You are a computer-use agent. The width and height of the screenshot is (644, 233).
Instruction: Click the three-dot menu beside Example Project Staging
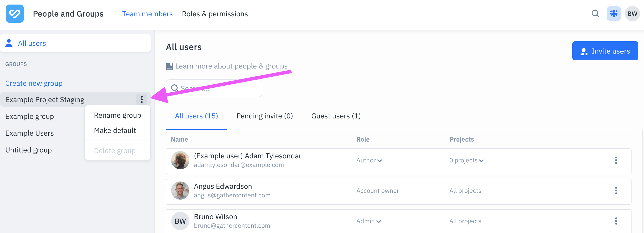pyautogui.click(x=141, y=99)
